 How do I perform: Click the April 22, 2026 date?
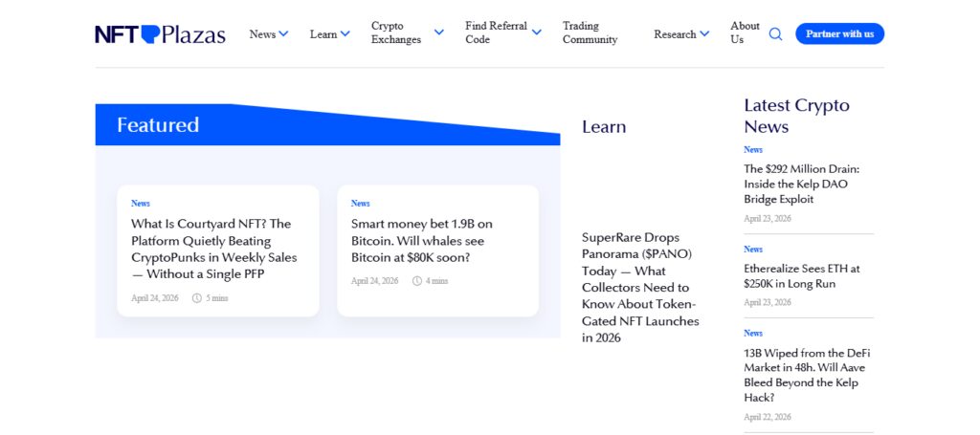(768, 417)
